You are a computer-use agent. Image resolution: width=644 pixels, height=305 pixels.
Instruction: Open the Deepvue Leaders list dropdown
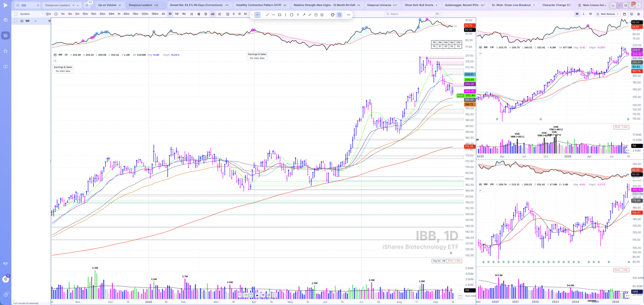77,5
